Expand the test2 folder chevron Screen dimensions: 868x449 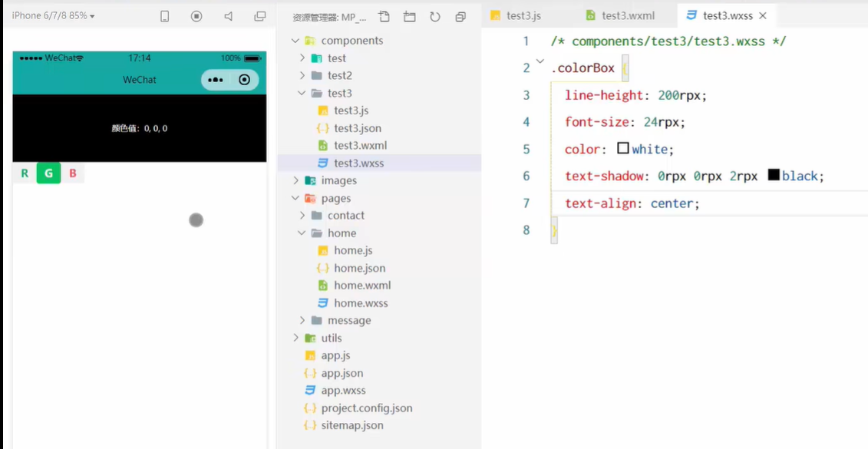click(302, 75)
